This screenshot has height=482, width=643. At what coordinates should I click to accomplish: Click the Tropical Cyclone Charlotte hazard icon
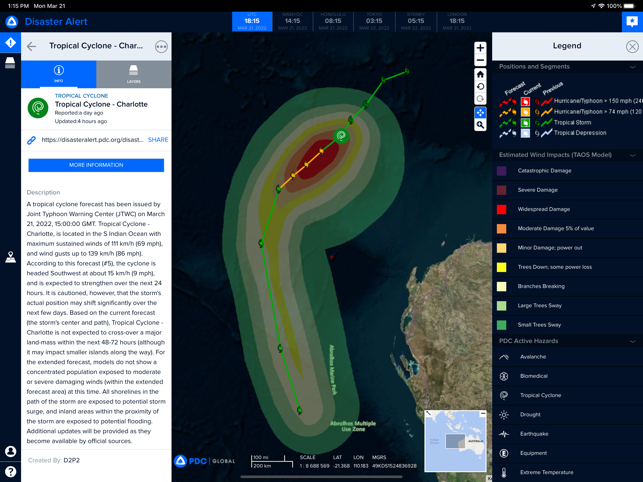point(38,107)
